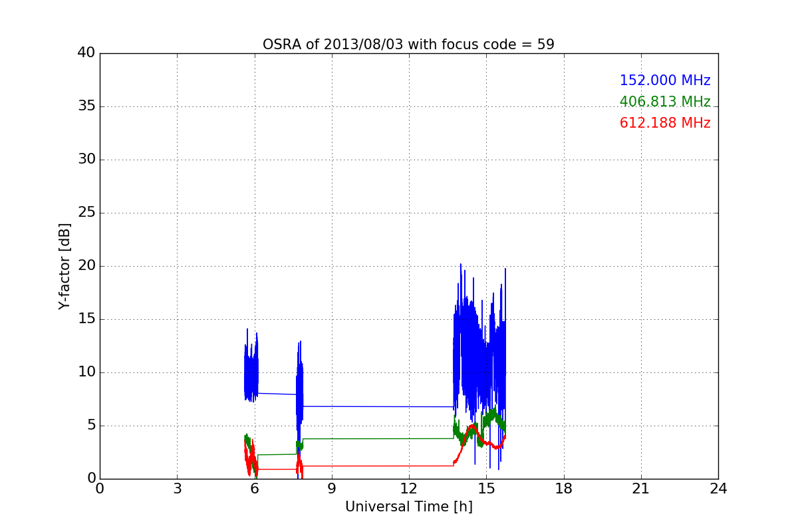Image resolution: width=798 pixels, height=532 pixels.
Task: Click the x-axis tick label 24
Action: point(718,489)
